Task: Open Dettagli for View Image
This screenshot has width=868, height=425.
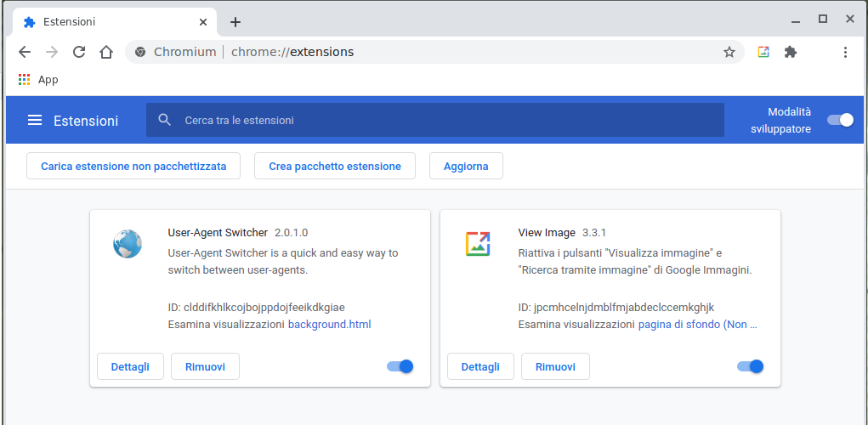Action: pos(480,366)
